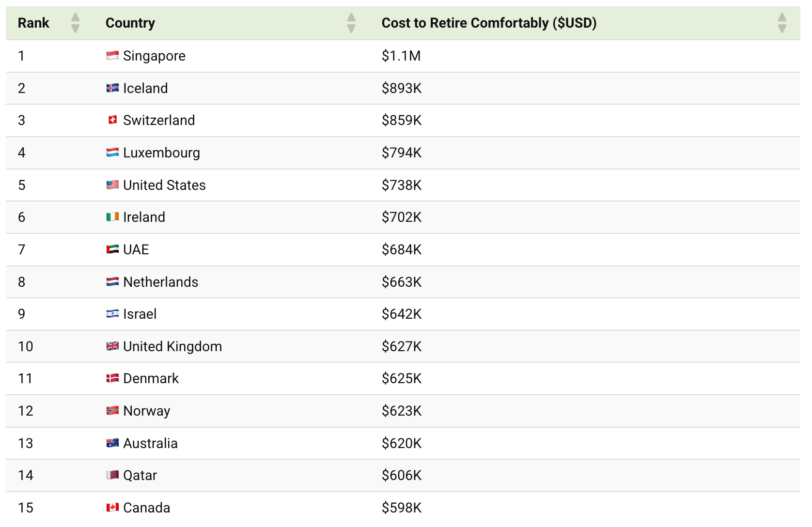Click the $1.1M cost cell
This screenshot has width=812, height=527.
click(401, 56)
